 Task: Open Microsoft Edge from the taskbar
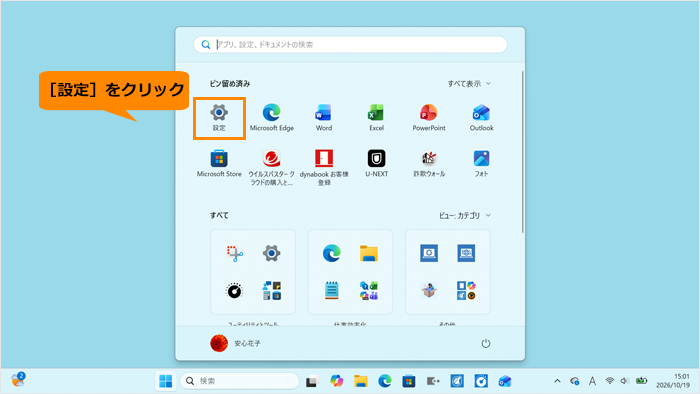385,381
